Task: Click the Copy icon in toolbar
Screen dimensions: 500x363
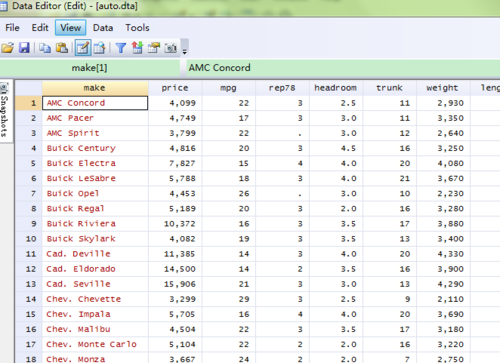Action: tap(45, 48)
